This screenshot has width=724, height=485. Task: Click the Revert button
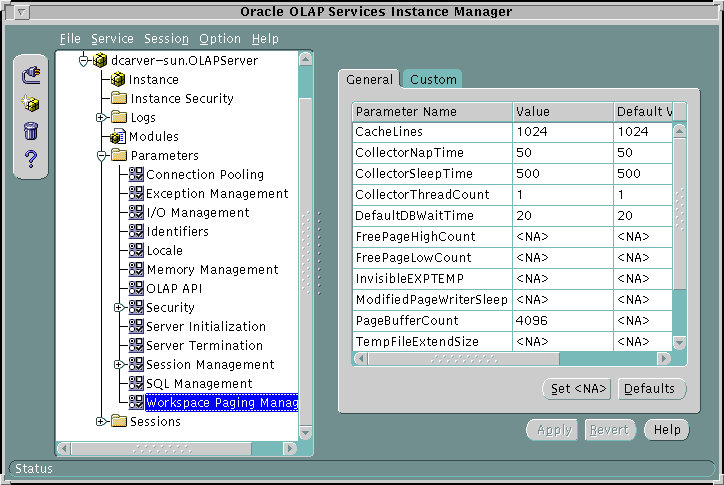pos(610,430)
